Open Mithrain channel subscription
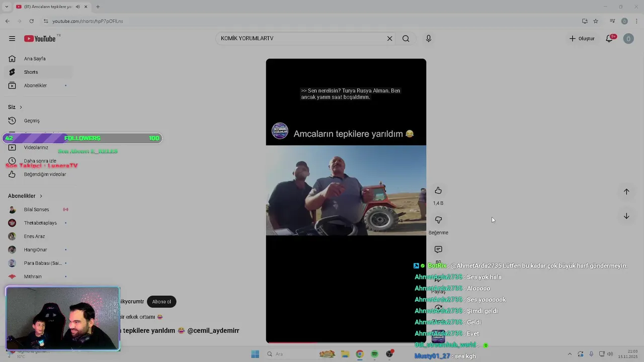Image resolution: width=644 pixels, height=362 pixels. point(38,277)
